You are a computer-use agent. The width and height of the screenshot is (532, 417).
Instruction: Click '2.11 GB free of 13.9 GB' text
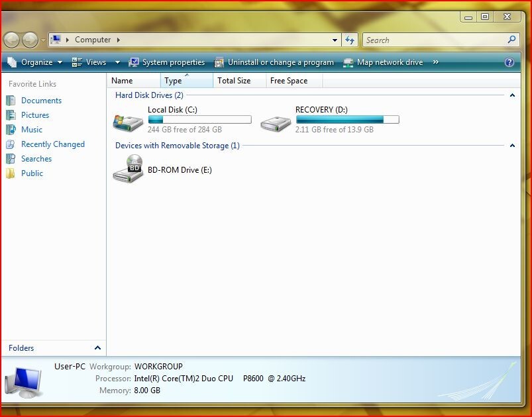334,130
